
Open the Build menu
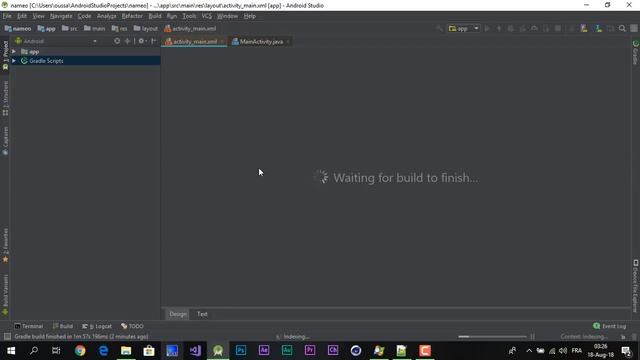pos(155,16)
